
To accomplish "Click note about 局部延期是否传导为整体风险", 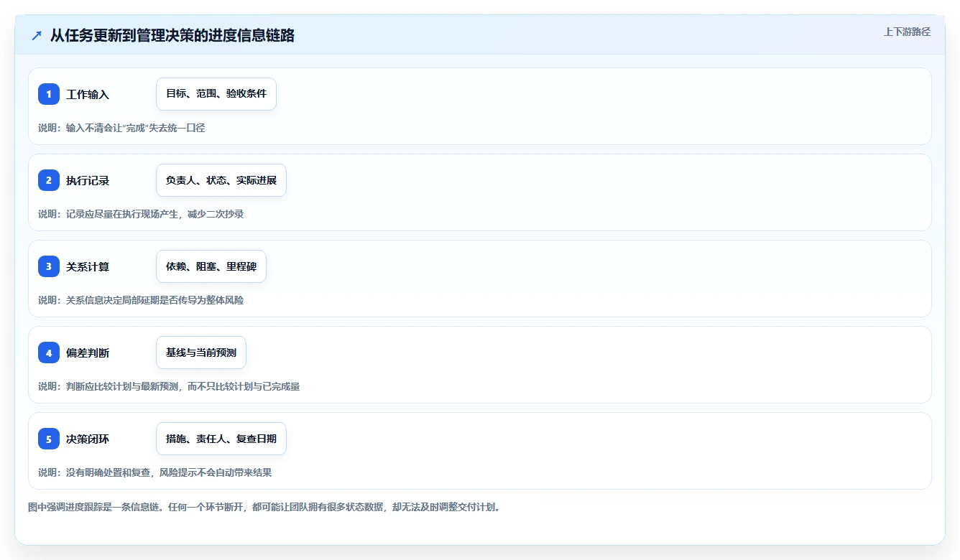I will click(x=141, y=300).
